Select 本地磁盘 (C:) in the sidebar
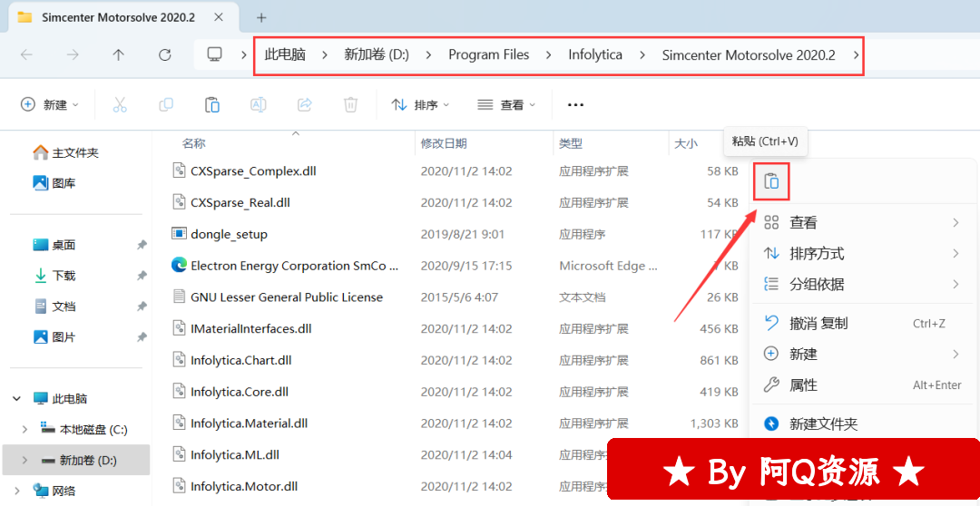Image resolution: width=980 pixels, height=506 pixels. pos(83,429)
